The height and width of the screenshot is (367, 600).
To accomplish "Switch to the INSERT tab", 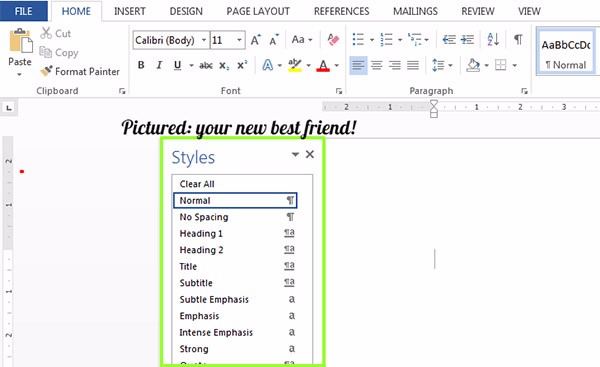I will tap(130, 11).
